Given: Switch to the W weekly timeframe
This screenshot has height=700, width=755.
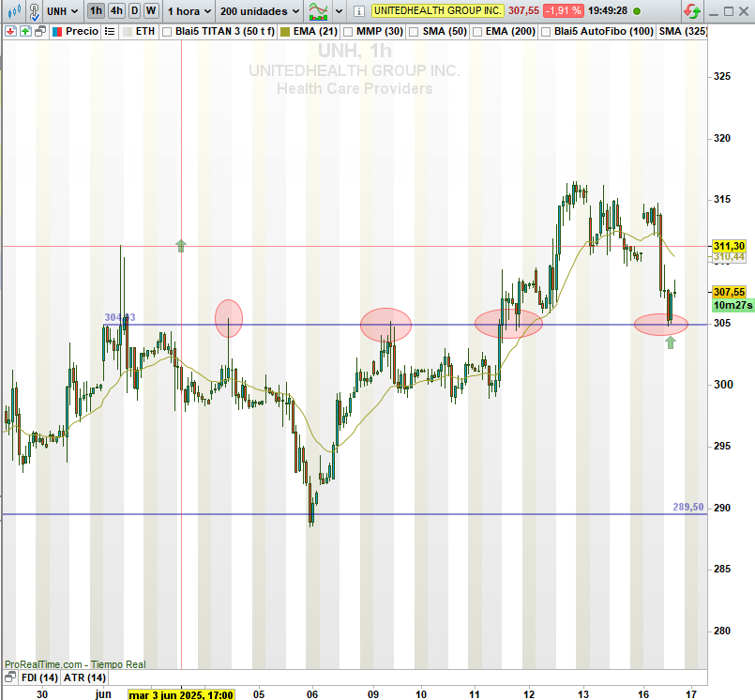Looking at the screenshot, I should tap(151, 10).
